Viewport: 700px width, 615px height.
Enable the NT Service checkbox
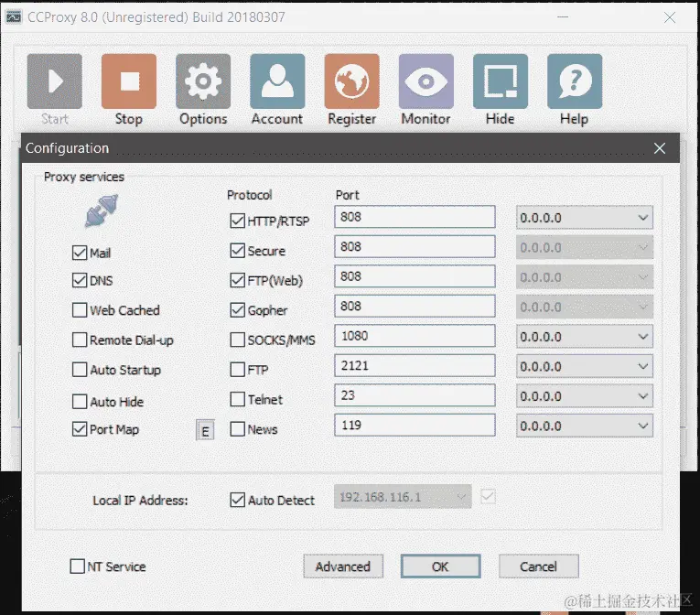[77, 566]
